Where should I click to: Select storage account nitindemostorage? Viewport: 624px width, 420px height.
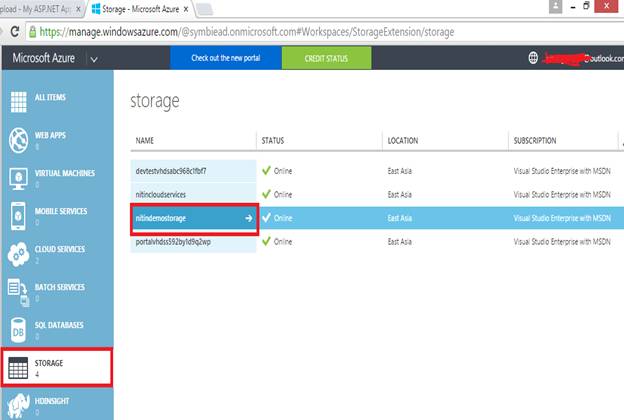click(x=161, y=218)
